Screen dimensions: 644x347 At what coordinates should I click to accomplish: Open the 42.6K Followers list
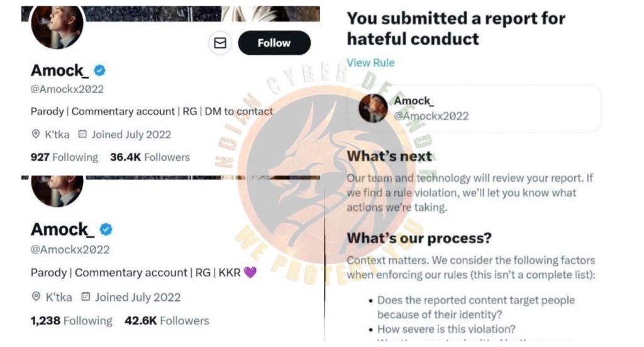click(167, 321)
